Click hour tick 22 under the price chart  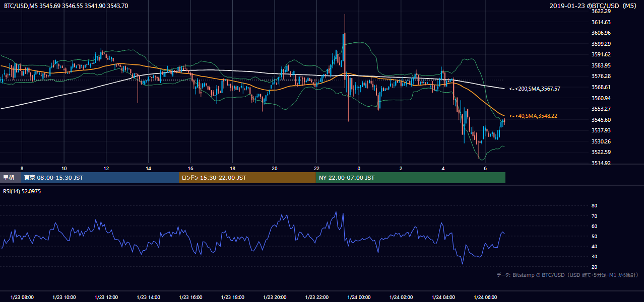click(x=316, y=168)
